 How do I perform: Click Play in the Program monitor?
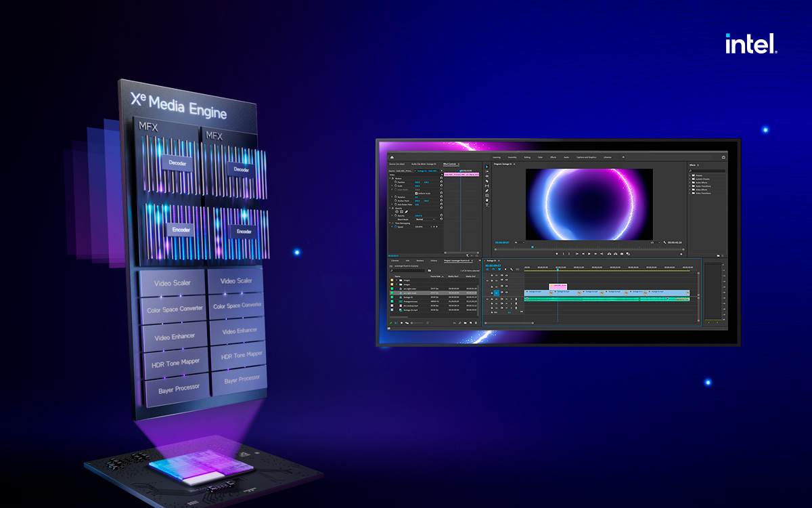(x=589, y=253)
